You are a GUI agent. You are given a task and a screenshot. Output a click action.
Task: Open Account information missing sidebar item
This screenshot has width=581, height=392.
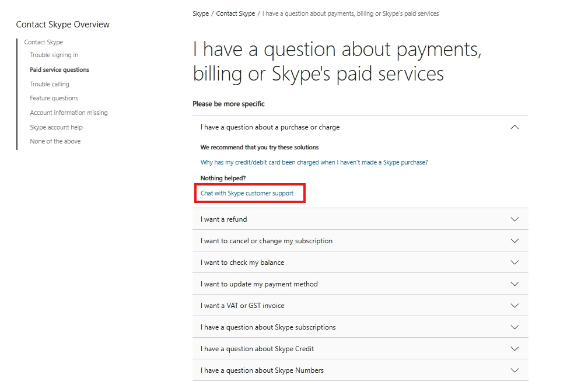pos(69,113)
